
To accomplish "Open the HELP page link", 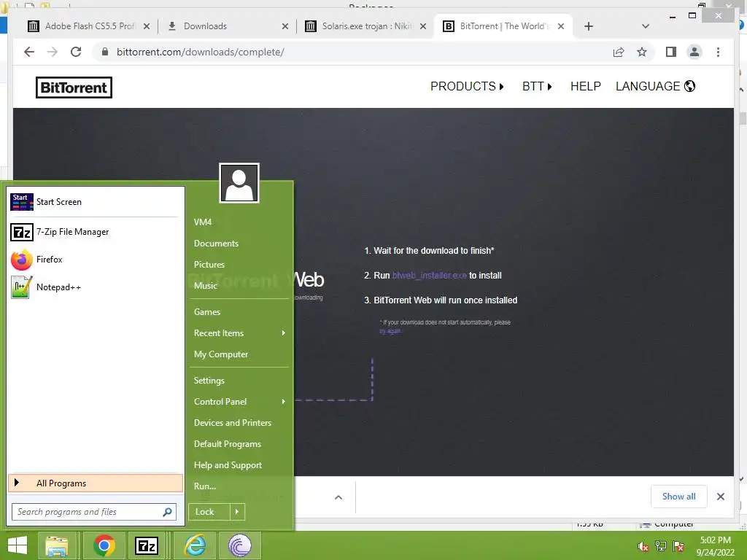I will 586,86.
